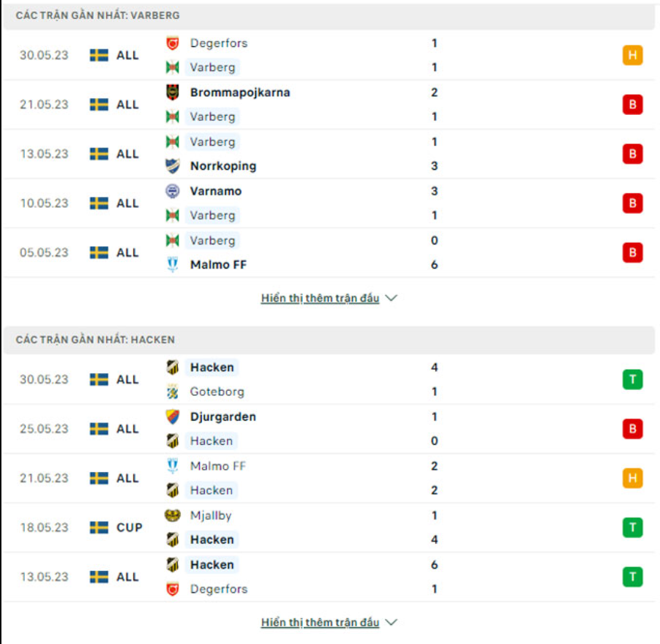Click the Hacken club crest
The image size is (660, 644).
coord(171,367)
